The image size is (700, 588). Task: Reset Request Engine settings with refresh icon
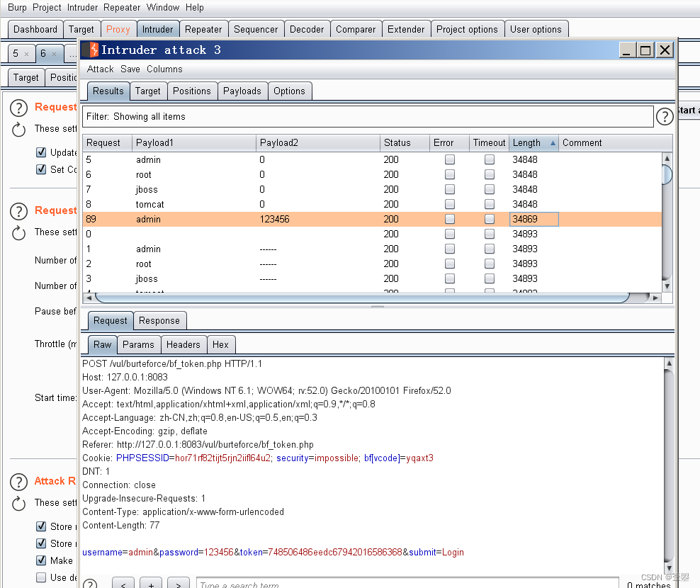18,232
